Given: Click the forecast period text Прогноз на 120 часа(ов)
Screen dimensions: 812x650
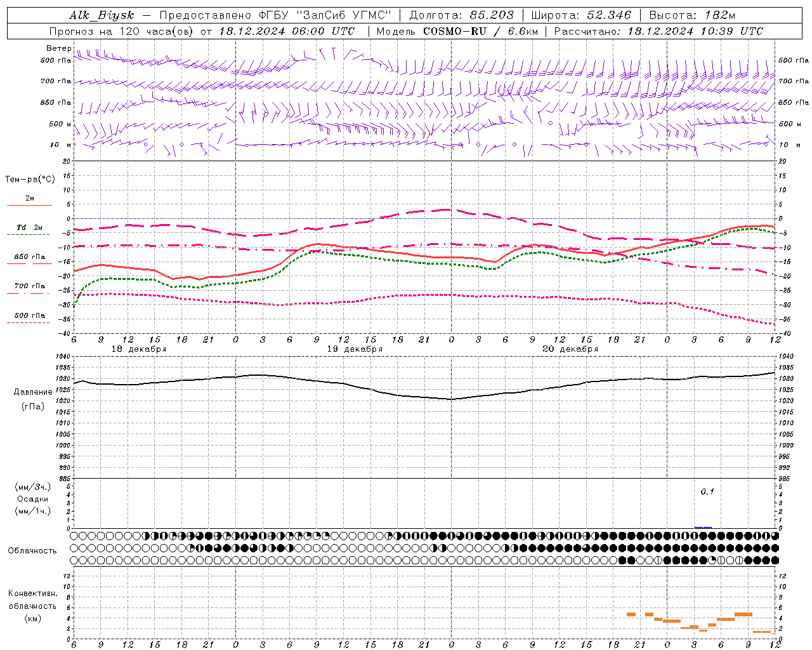Looking at the screenshot, I should [122, 31].
